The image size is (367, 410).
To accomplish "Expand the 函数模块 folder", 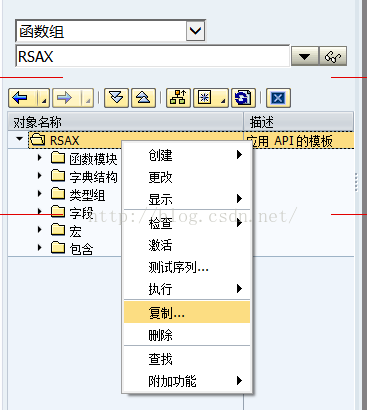I will tap(40, 157).
